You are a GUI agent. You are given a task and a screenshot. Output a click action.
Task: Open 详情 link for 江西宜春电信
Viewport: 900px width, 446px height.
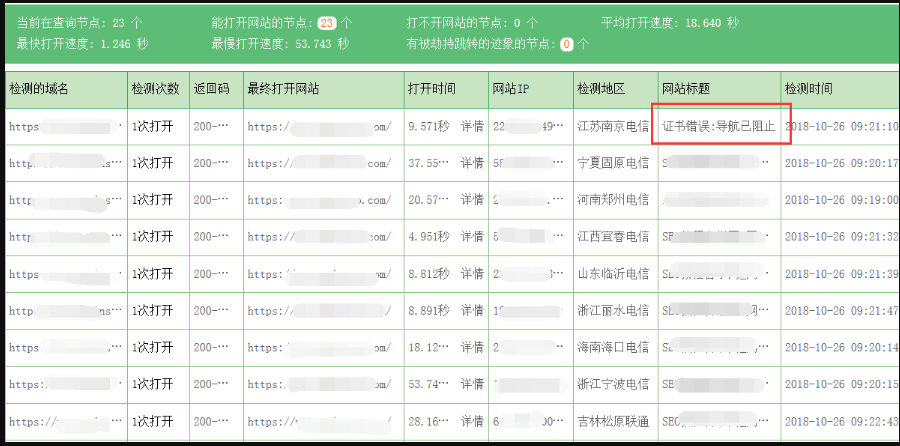(471, 237)
